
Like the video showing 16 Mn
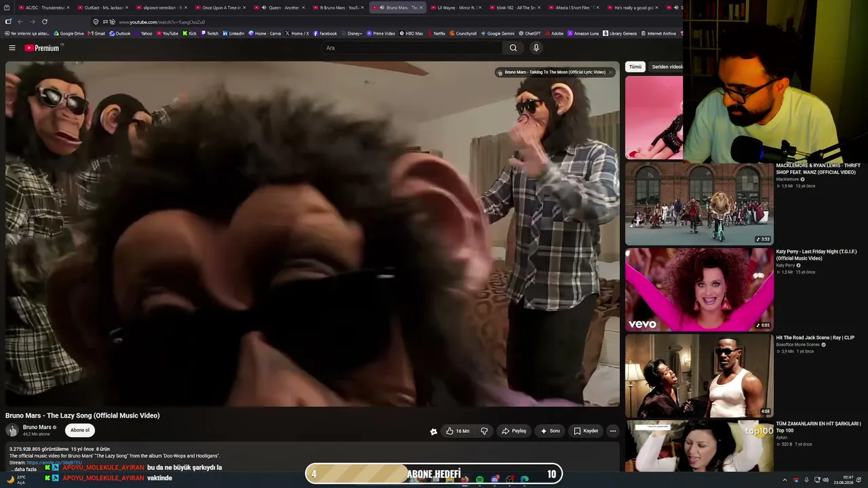click(x=458, y=431)
